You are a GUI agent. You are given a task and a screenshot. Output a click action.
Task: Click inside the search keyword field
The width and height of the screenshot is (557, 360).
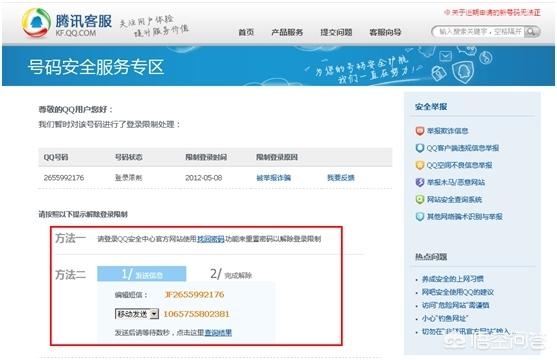[x=480, y=32]
